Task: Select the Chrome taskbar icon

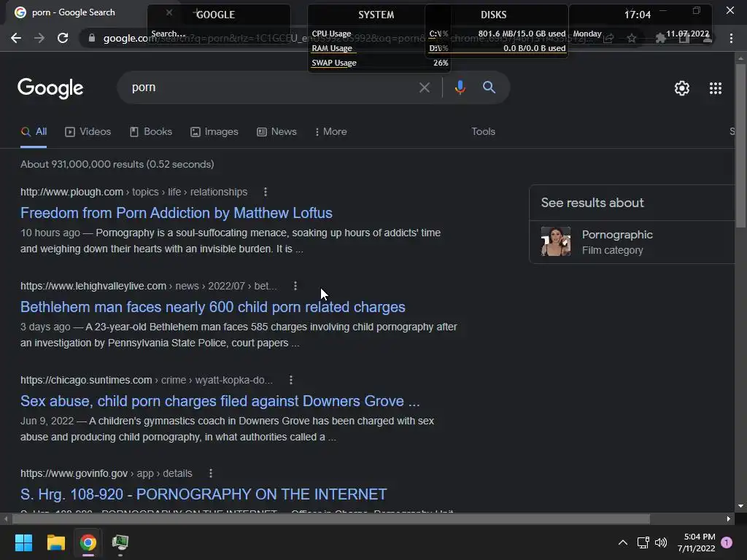Action: click(88, 542)
